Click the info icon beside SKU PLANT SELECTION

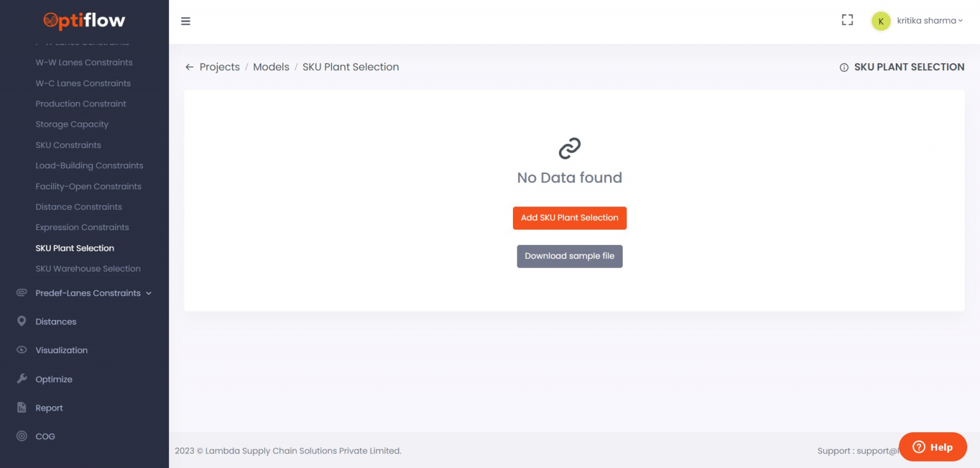843,67
